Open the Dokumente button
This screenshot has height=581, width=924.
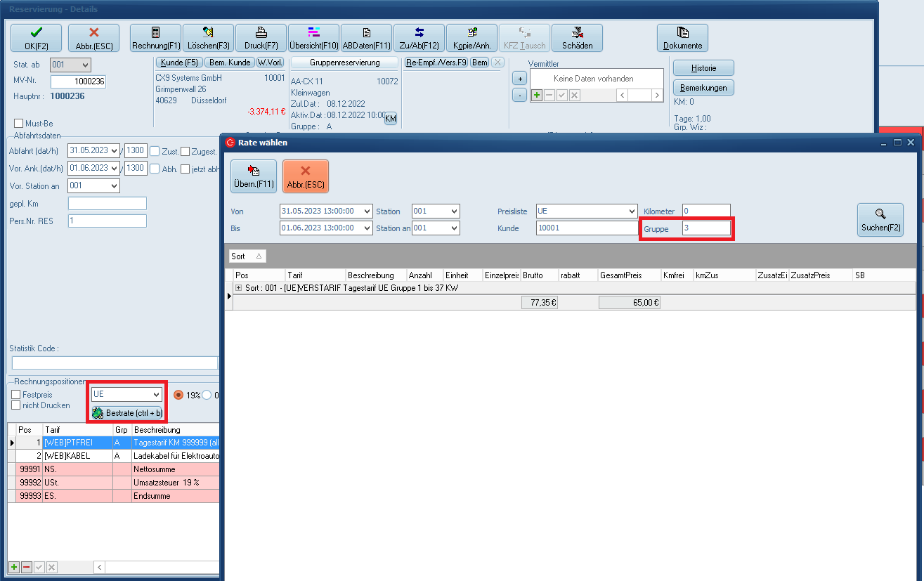coord(682,38)
